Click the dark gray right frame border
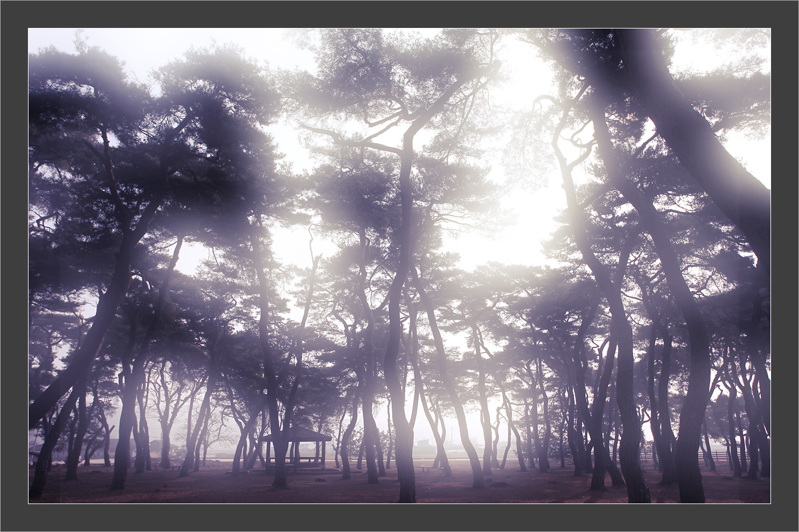 (785, 266)
